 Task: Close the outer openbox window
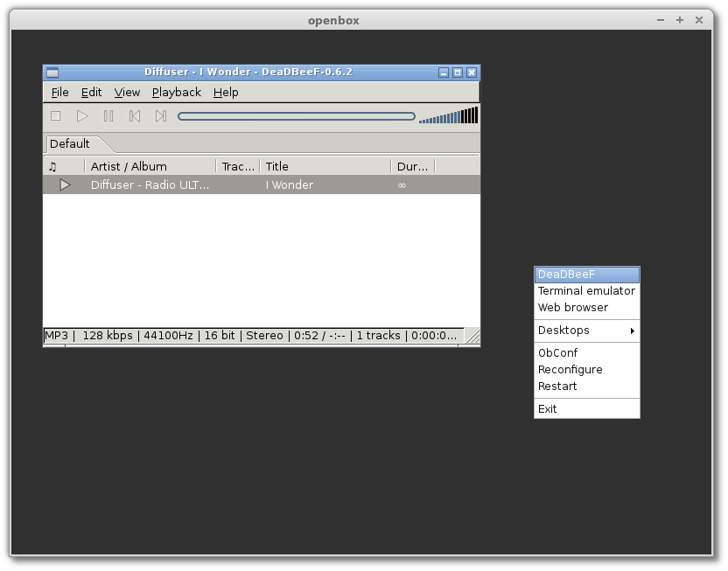coord(699,20)
